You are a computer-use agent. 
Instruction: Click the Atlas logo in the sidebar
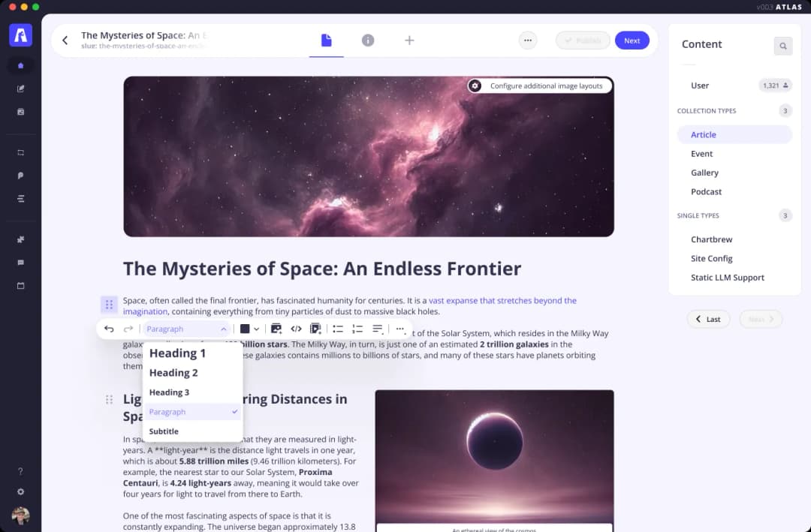[21, 35]
